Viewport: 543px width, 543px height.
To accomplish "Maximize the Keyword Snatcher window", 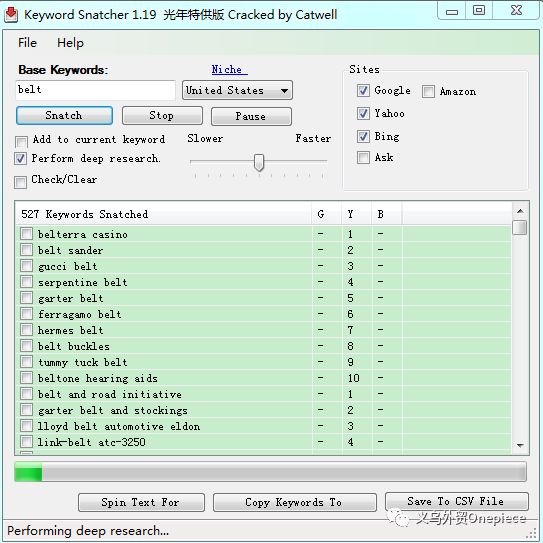I will 479,10.
